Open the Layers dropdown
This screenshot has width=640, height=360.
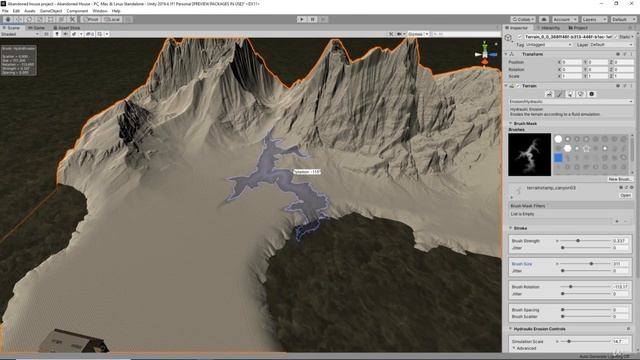(594, 19)
